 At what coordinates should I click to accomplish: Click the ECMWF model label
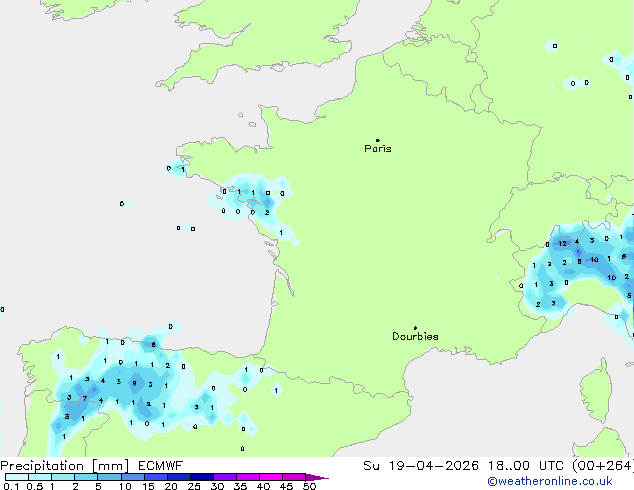[161, 466]
